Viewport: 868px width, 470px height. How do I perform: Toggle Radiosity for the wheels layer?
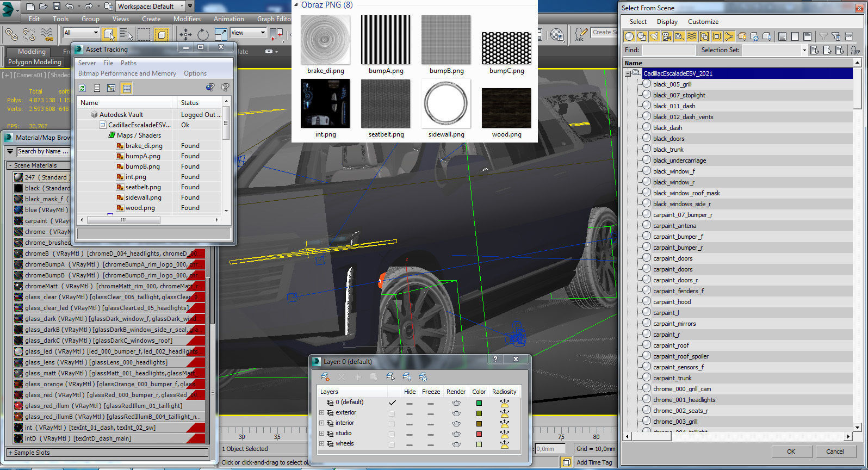(504, 444)
